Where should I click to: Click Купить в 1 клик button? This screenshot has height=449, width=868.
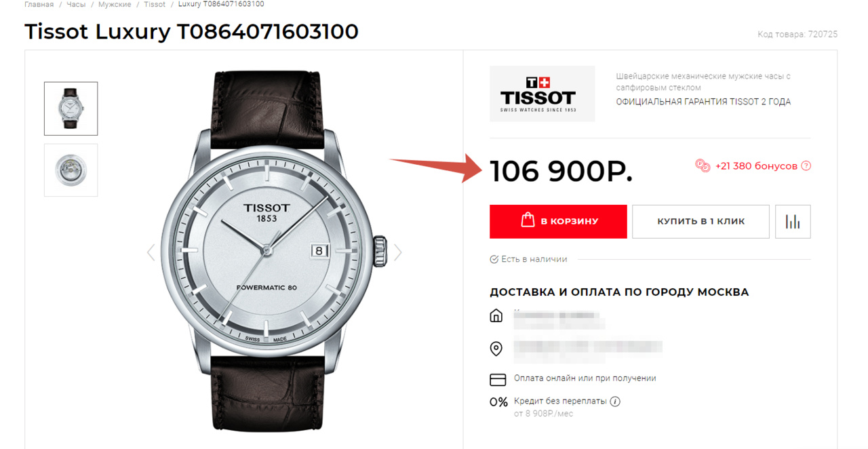click(x=701, y=222)
